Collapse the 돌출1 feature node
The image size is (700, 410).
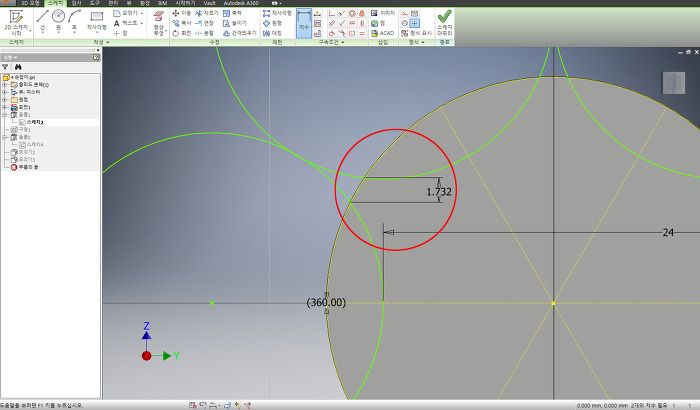(x=5, y=115)
